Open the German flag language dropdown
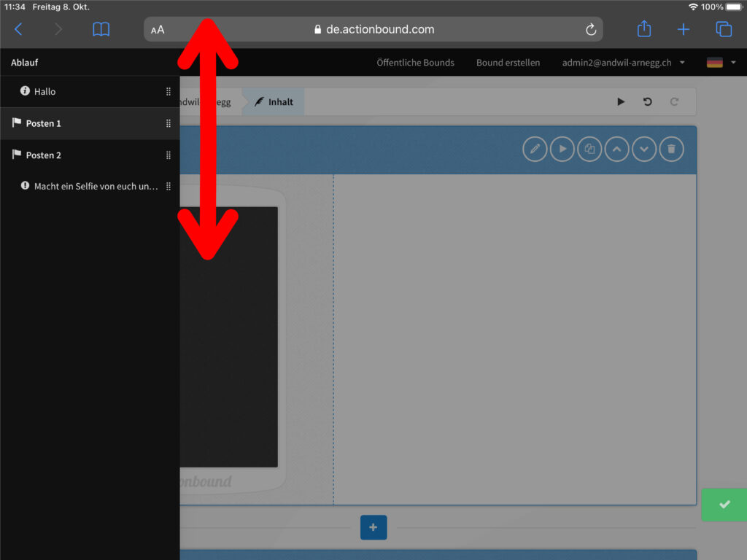The image size is (747, 560). pos(721,63)
